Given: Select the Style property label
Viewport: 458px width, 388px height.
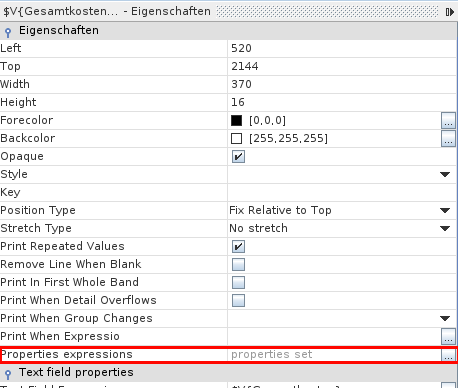Looking at the screenshot, I should 14,174.
